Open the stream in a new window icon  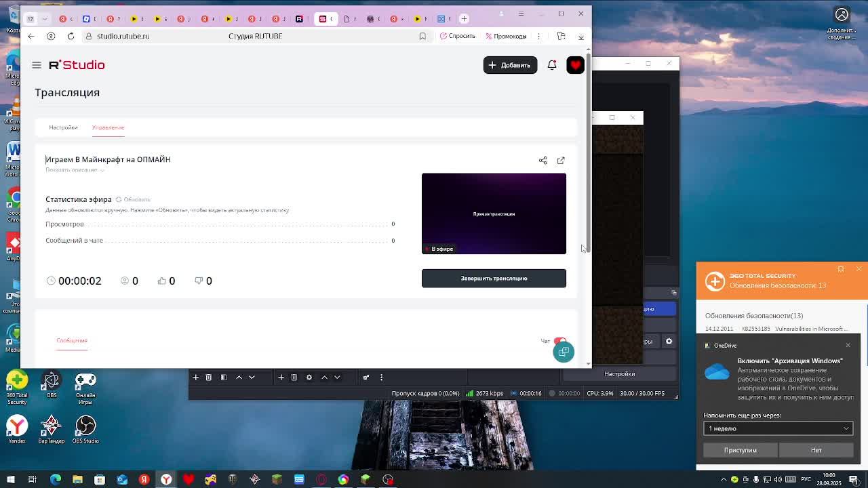pos(561,161)
